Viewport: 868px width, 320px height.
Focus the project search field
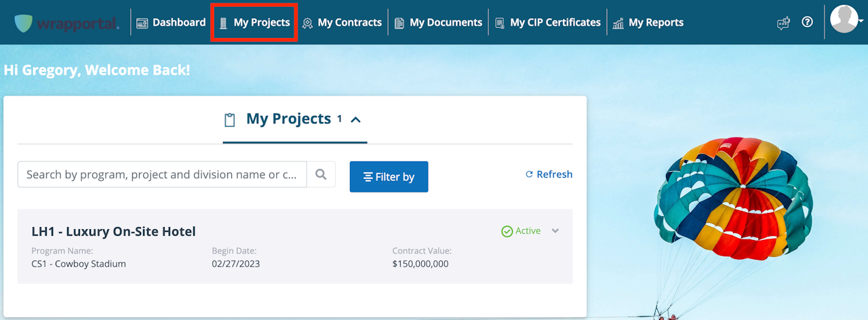tap(162, 174)
